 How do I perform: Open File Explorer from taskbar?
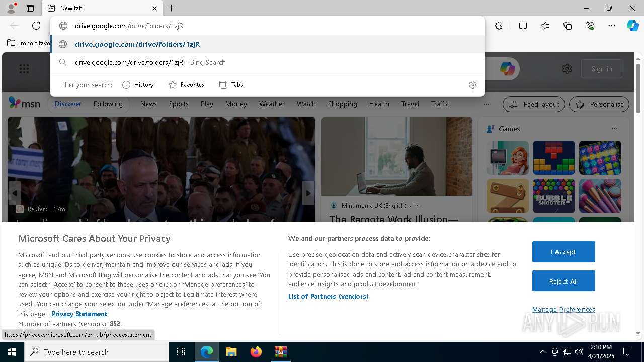[231, 352]
